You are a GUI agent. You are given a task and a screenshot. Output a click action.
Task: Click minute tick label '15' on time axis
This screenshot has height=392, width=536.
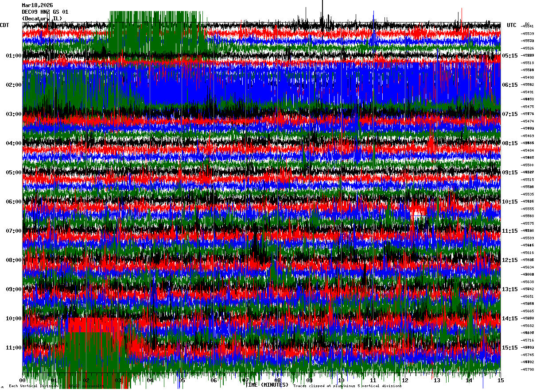point(501,380)
